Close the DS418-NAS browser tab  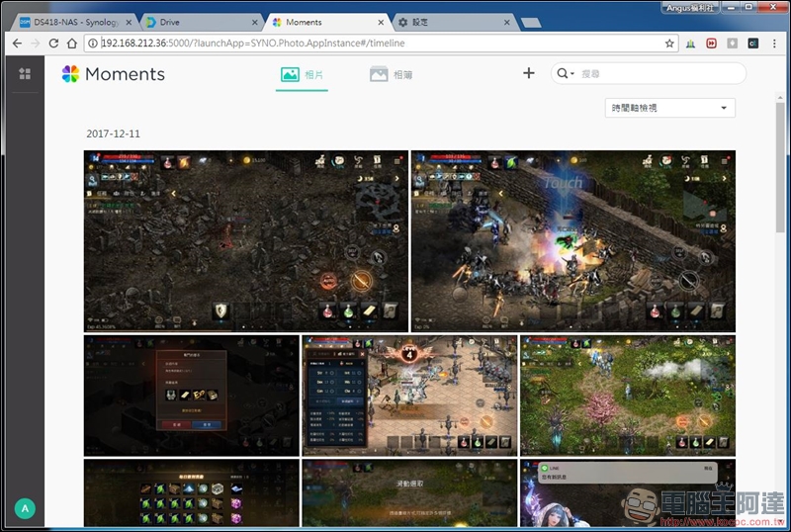(x=129, y=22)
